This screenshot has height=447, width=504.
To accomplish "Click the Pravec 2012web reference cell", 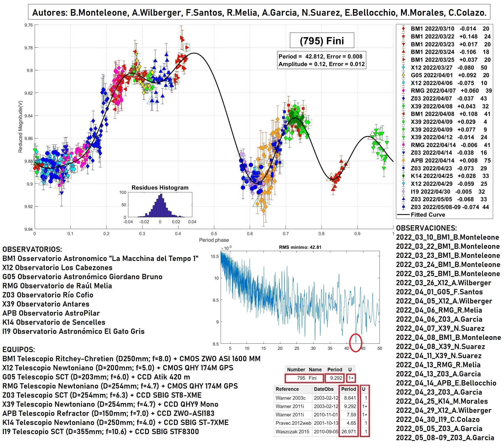I will pyautogui.click(x=293, y=423).
